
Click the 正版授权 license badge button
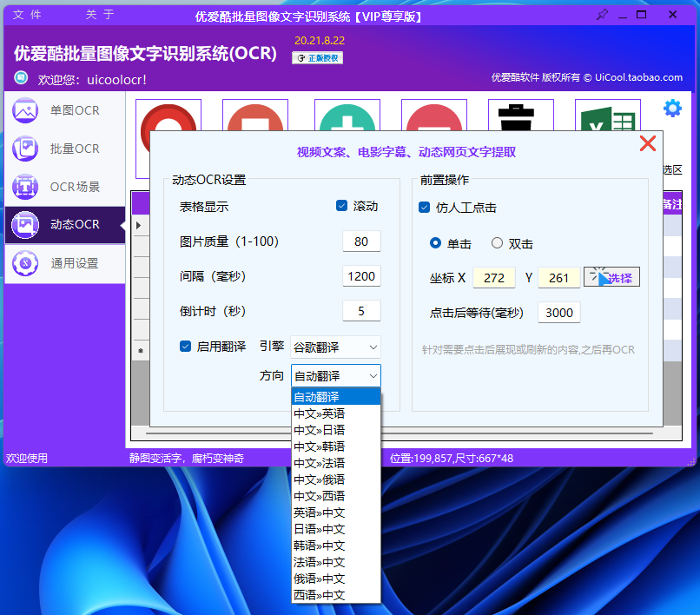(317, 58)
